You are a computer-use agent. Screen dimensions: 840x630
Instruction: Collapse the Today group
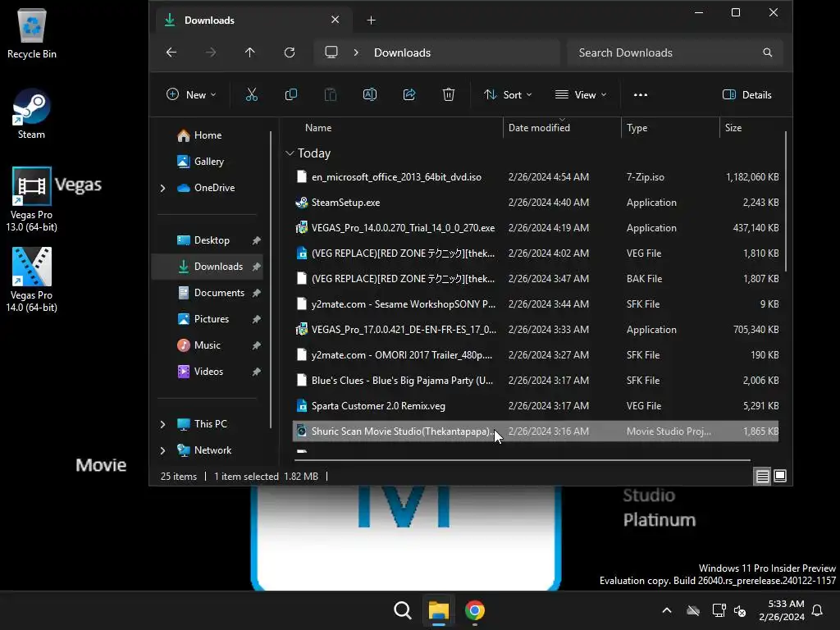[x=290, y=153]
